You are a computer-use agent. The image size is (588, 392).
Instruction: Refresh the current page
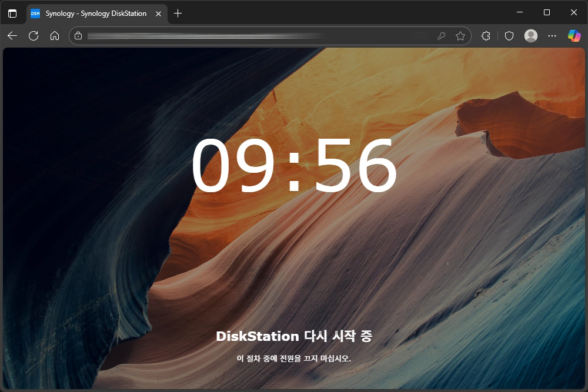[34, 36]
